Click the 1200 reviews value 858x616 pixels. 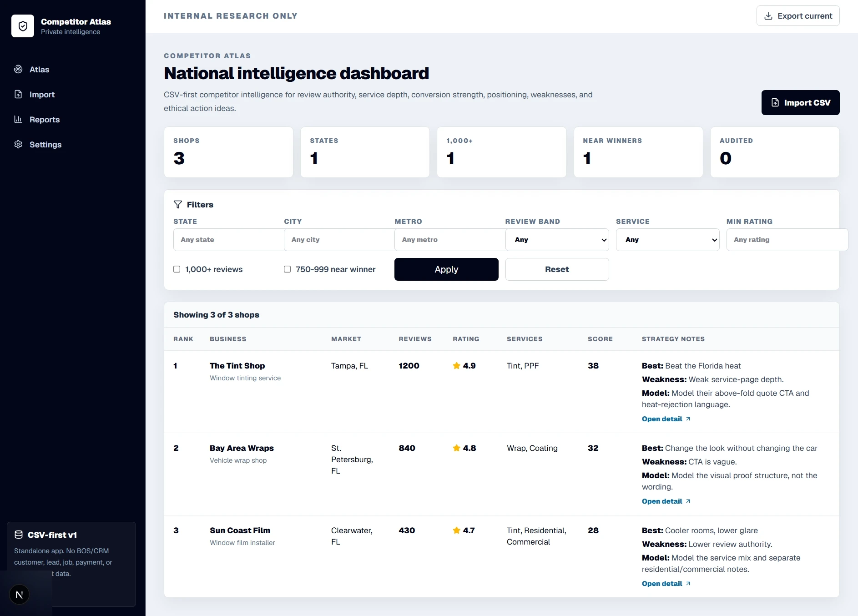click(x=409, y=365)
